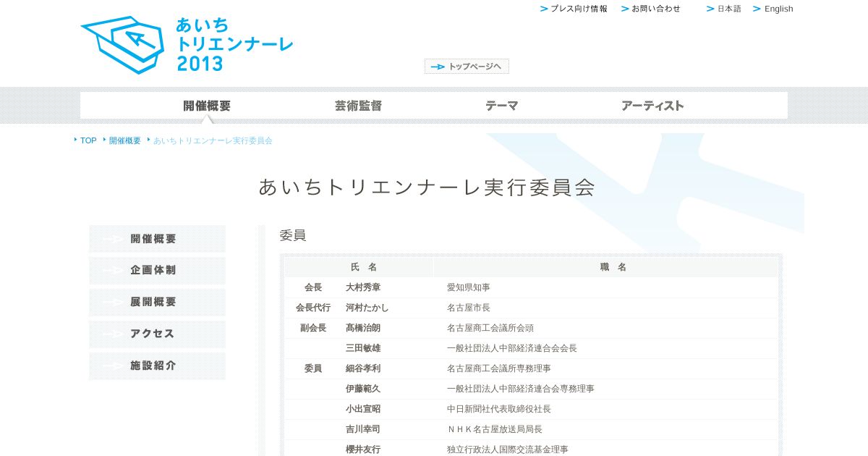Viewport: 868px width, 456px height.
Task: Click name 伊藤範久
Action: [363, 389]
